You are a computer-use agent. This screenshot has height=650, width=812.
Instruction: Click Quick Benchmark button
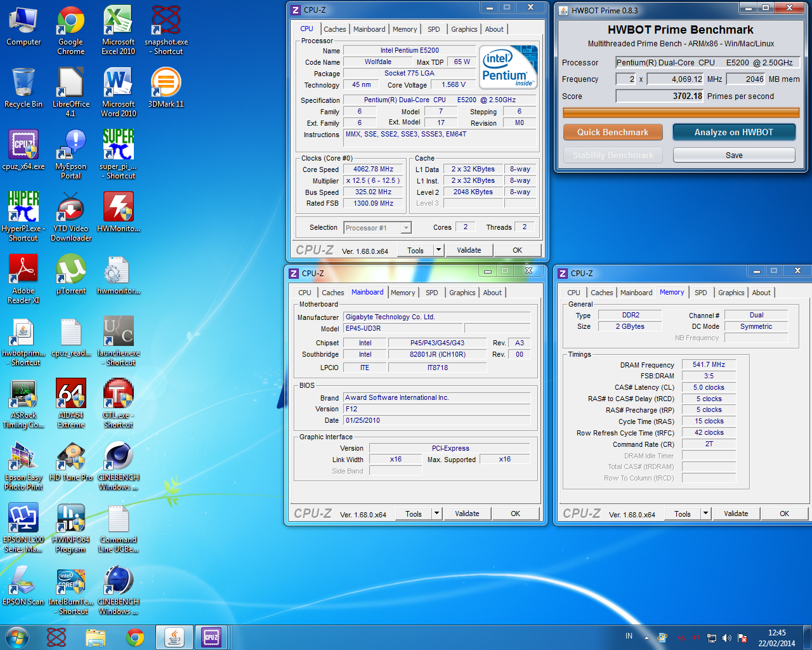(x=613, y=132)
